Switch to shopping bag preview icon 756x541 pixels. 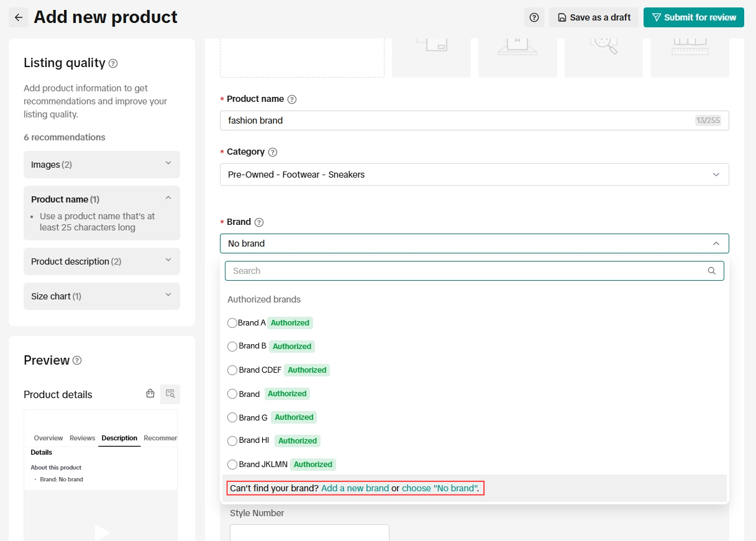click(150, 394)
